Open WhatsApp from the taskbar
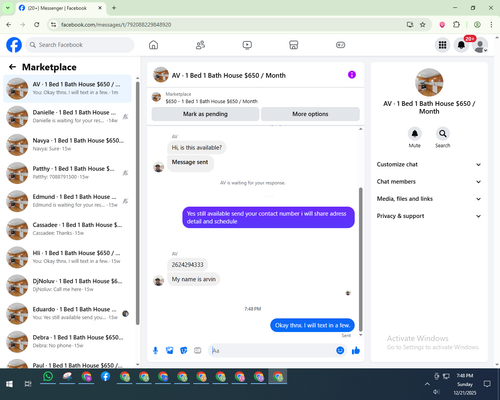Viewport: 500px width, 400px height. point(48,377)
